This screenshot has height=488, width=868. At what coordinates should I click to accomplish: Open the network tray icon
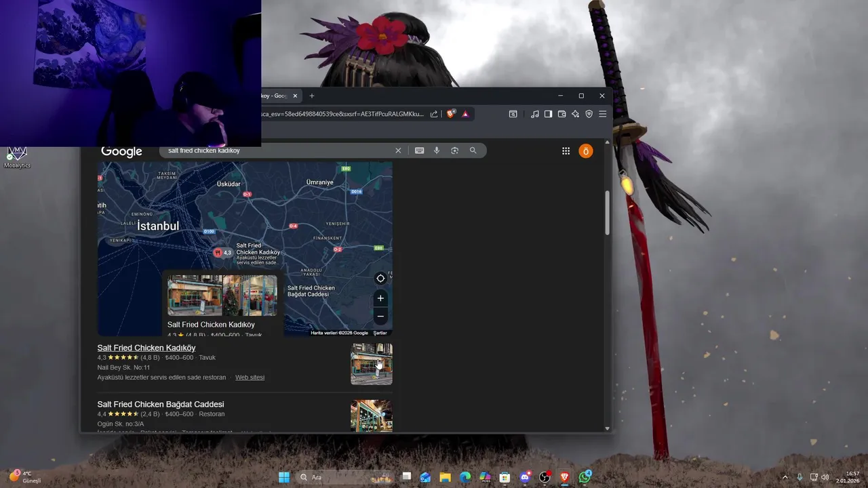[x=814, y=477]
